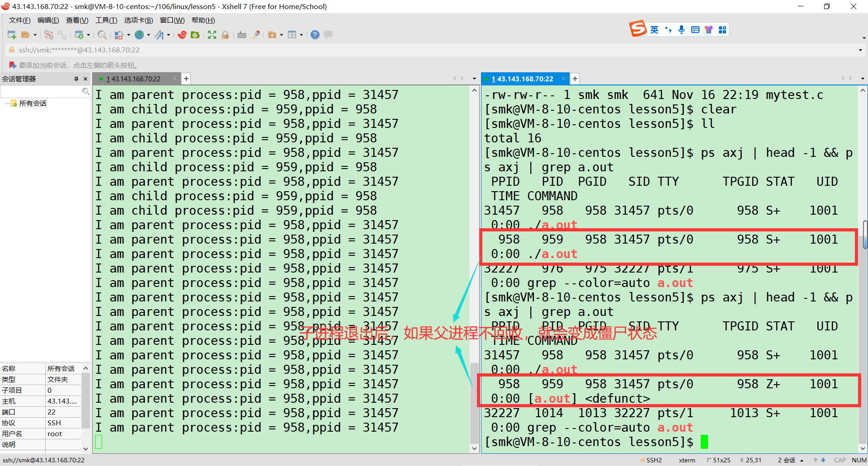Click the 主机 value 43.143.... cell
This screenshot has width=868, height=466.
click(63, 401)
